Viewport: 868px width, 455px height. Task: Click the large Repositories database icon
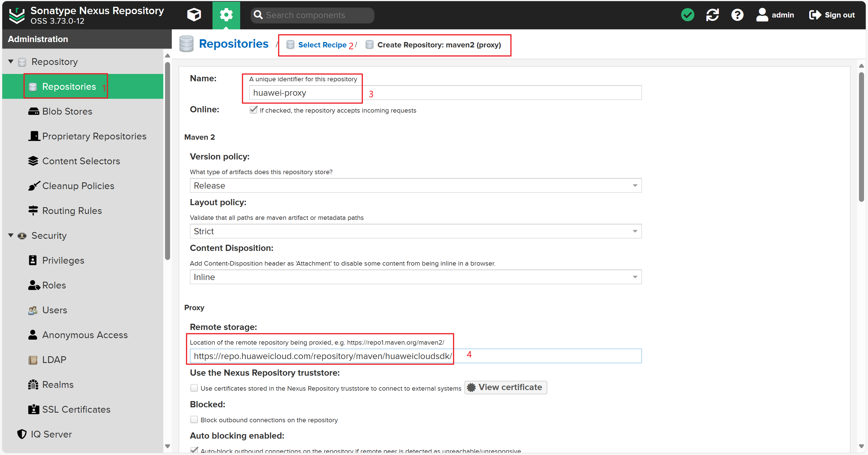coord(186,44)
